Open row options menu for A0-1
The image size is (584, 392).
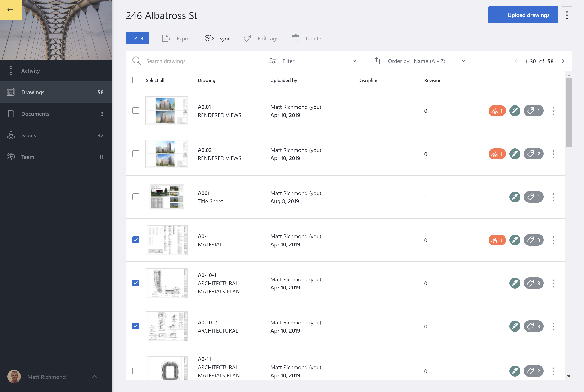553,240
